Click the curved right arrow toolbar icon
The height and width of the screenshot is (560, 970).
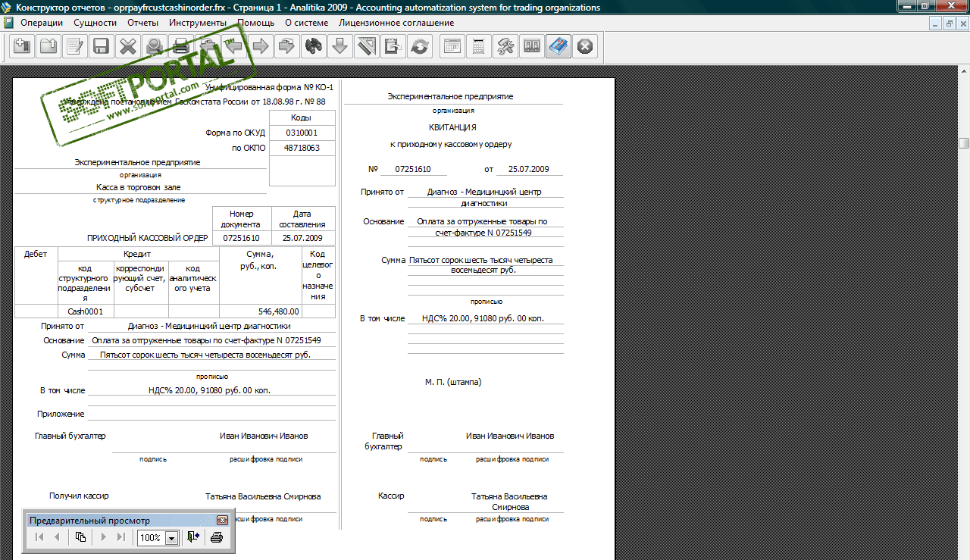tap(286, 46)
